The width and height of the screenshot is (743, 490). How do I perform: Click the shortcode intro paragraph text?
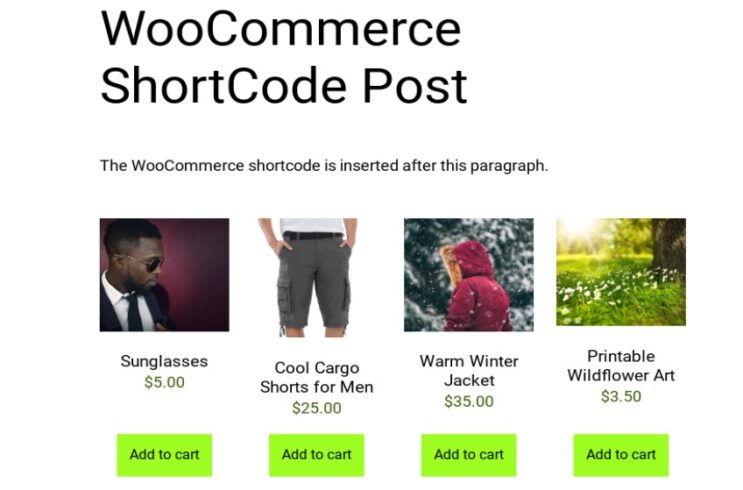coord(324,165)
